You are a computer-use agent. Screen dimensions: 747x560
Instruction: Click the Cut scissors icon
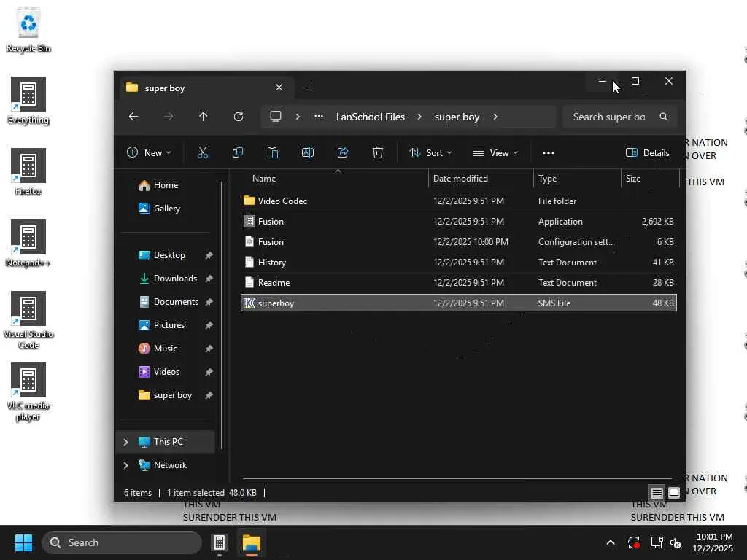coord(203,152)
